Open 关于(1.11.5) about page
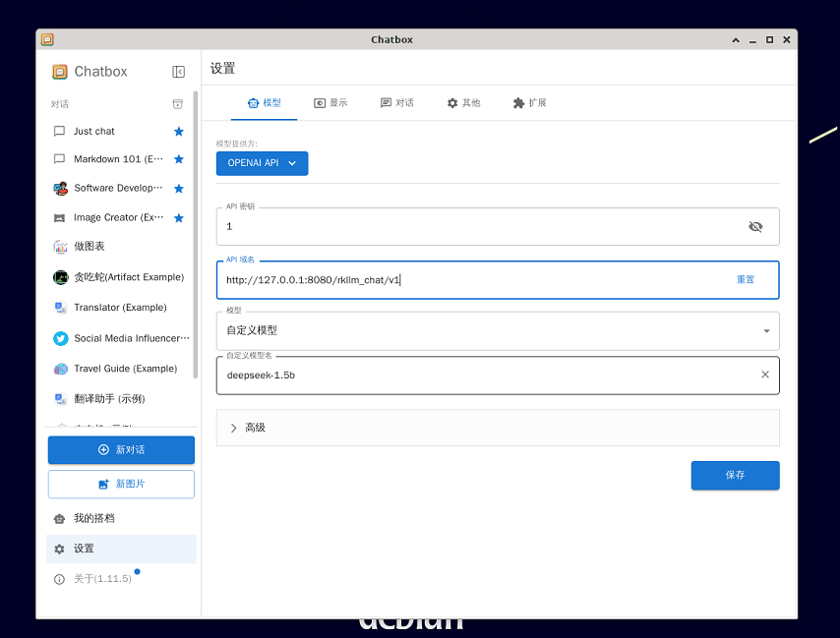 click(x=121, y=579)
